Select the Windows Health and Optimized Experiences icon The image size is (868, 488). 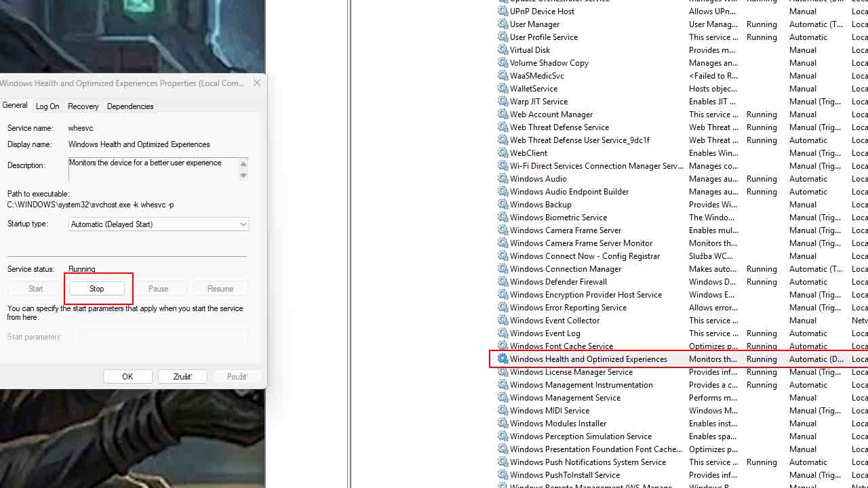(502, 359)
